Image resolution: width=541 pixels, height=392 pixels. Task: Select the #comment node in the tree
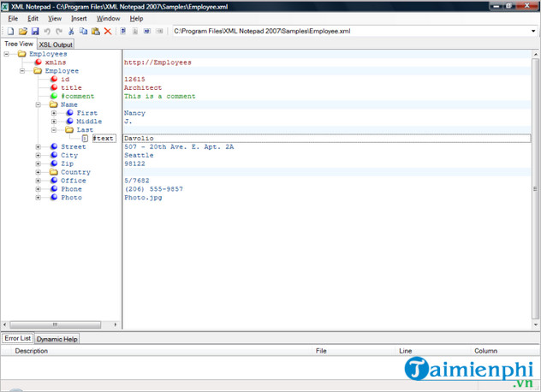pyautogui.click(x=77, y=96)
